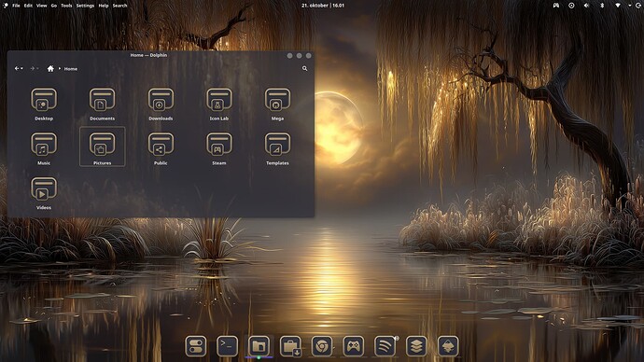644x362 pixels.
Task: Launch the stacked layers dock icon
Action: [x=416, y=346]
